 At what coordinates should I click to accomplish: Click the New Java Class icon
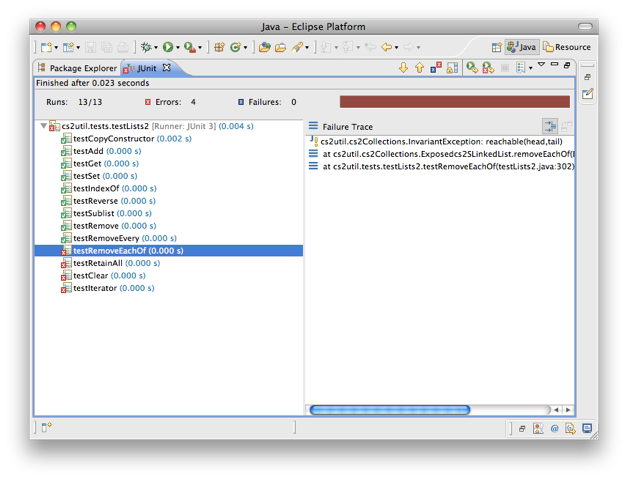click(x=237, y=47)
